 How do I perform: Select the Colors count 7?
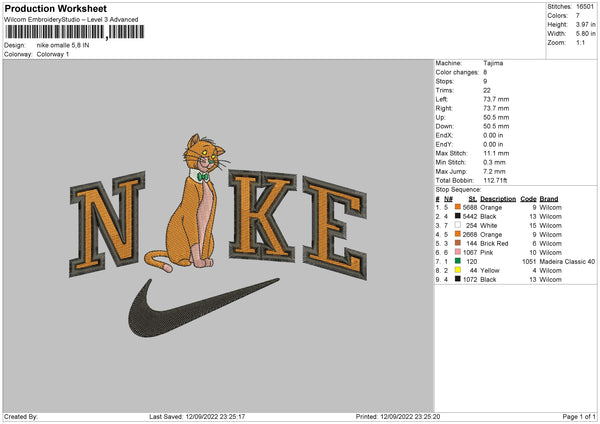click(578, 16)
